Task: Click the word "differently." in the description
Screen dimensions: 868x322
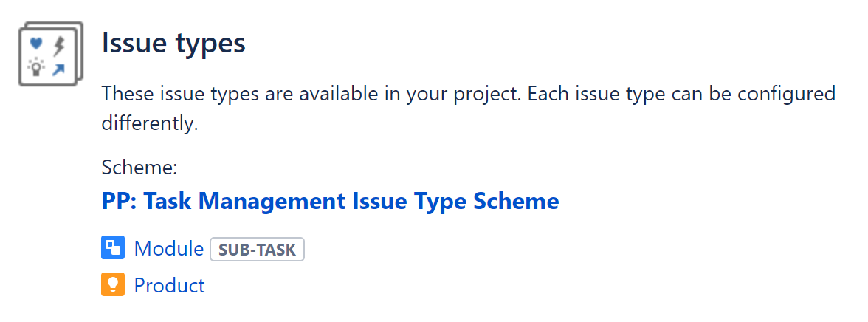Action: 150,123
